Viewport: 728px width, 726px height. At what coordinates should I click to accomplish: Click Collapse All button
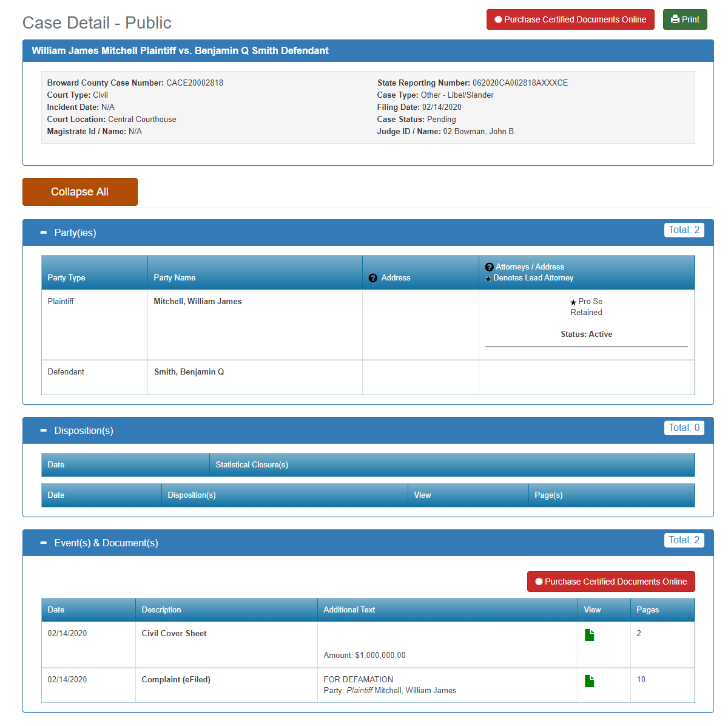point(80,192)
